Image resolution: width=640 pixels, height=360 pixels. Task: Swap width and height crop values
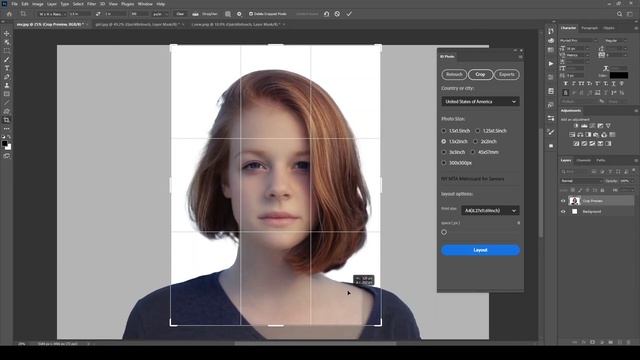pyautogui.click(x=98, y=14)
